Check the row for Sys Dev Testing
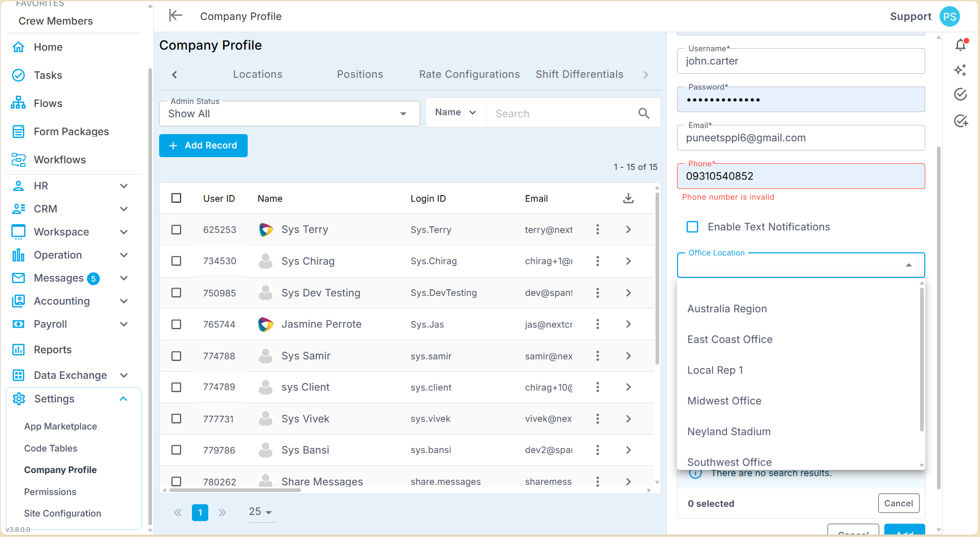Screen dimensions: 980x537 point(177,292)
